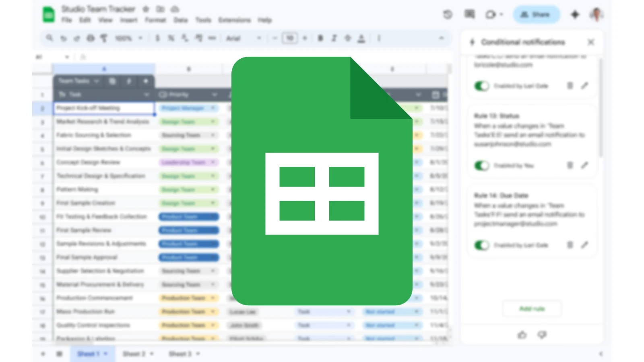Image resolution: width=644 pixels, height=362 pixels.
Task: Close the Conditional notifications panel
Action: pos(591,42)
